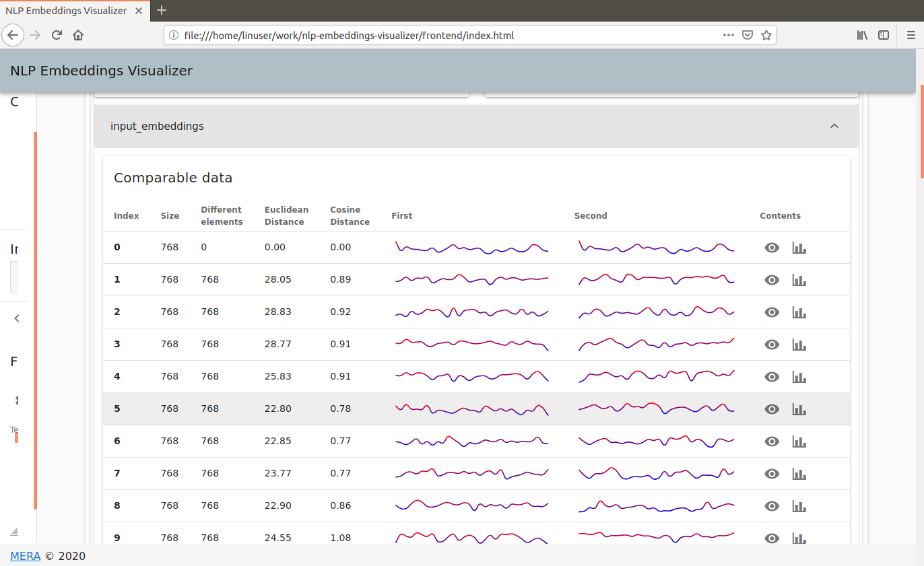The width and height of the screenshot is (924, 566).
Task: Open the Firefox hamburger menu
Action: [x=911, y=35]
